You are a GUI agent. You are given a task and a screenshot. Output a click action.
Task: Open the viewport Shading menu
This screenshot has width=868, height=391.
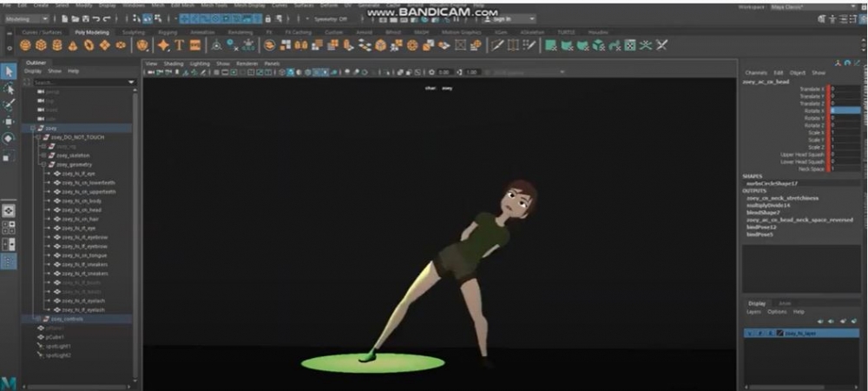174,63
